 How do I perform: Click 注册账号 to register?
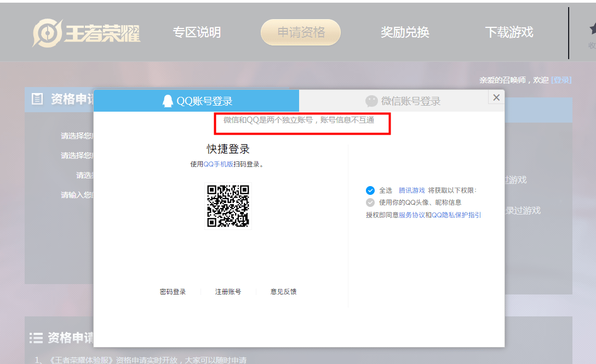pyautogui.click(x=228, y=291)
